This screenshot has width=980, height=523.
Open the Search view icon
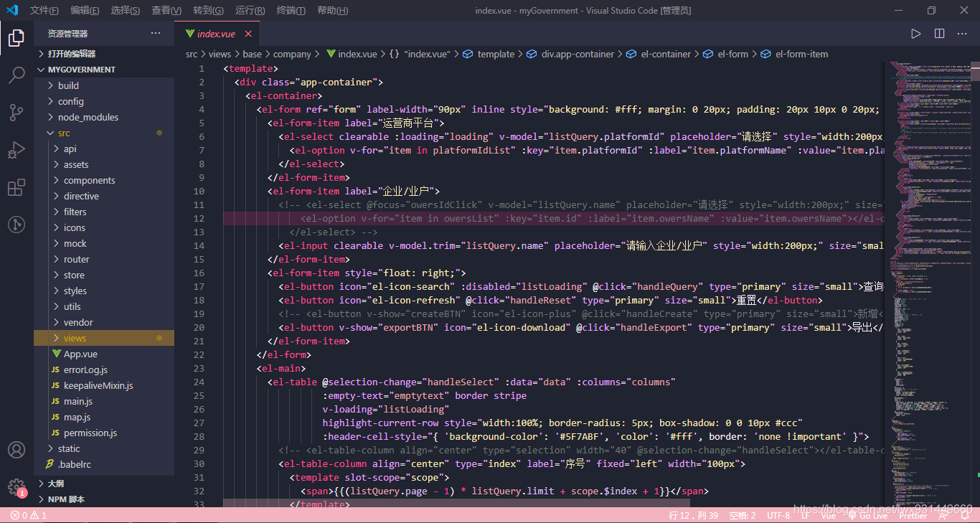[17, 75]
